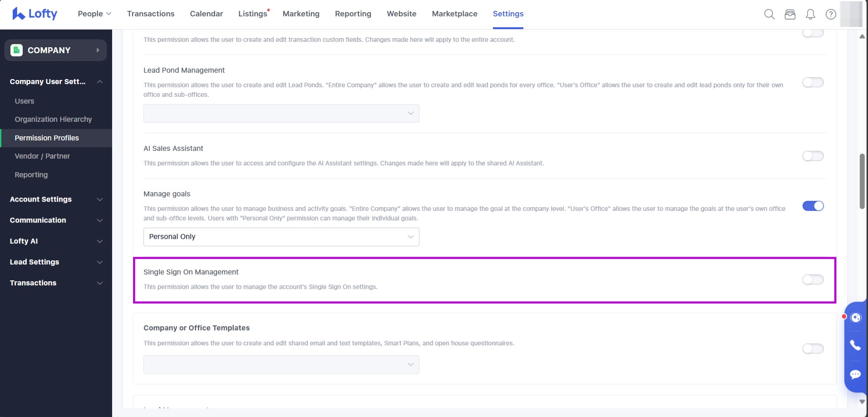
Task: Click the Lofty logo icon
Action: [19, 14]
